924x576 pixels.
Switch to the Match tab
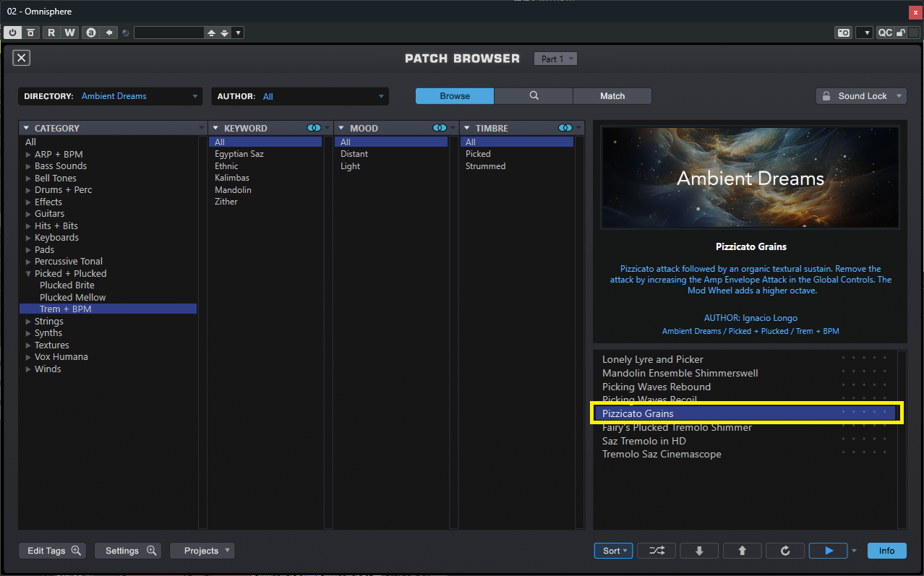coord(612,96)
